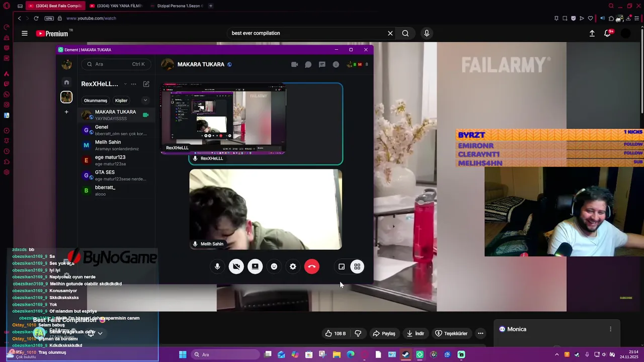Toggle the browser VPN badge
Viewport: 644px width, 362px height.
[x=49, y=18]
